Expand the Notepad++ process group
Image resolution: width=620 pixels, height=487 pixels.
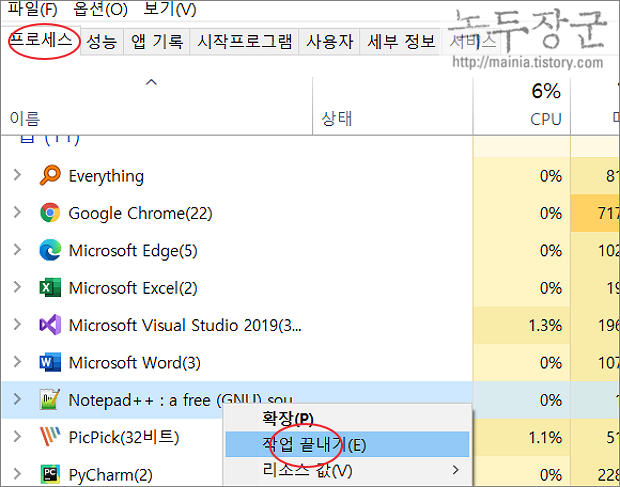17,399
